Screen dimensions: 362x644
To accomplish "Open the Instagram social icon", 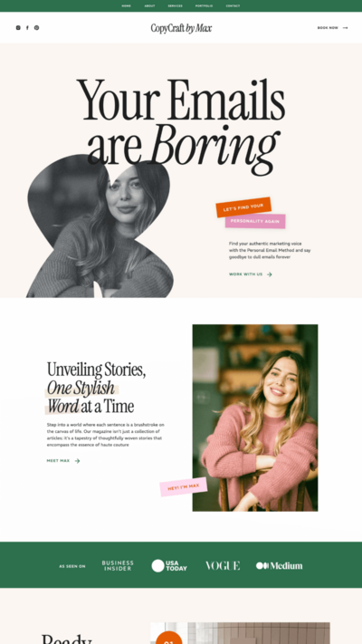I will click(x=18, y=28).
